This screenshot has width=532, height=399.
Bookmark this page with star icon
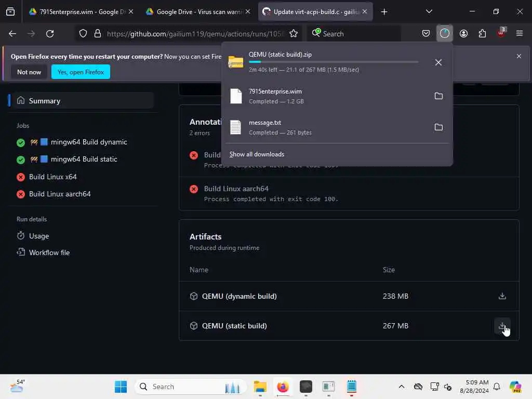(294, 34)
